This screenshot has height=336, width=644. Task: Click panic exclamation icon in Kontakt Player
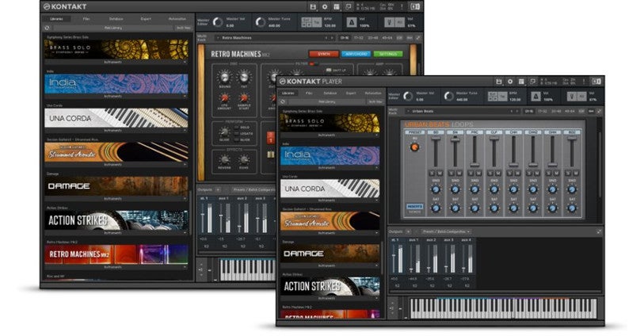585,82
